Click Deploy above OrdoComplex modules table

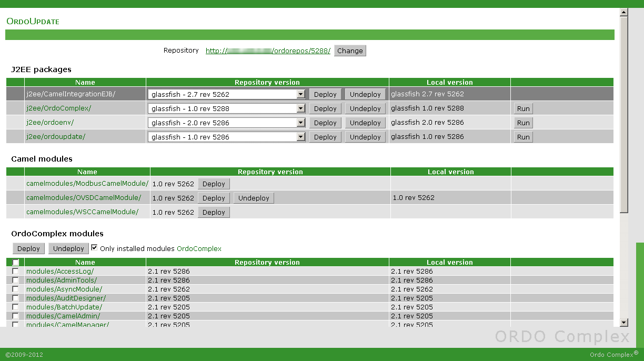tap(28, 248)
